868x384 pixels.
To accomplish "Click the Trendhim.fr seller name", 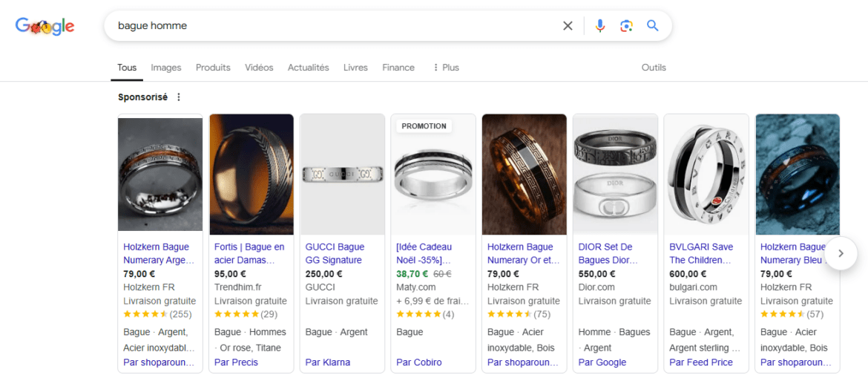I will click(x=239, y=287).
